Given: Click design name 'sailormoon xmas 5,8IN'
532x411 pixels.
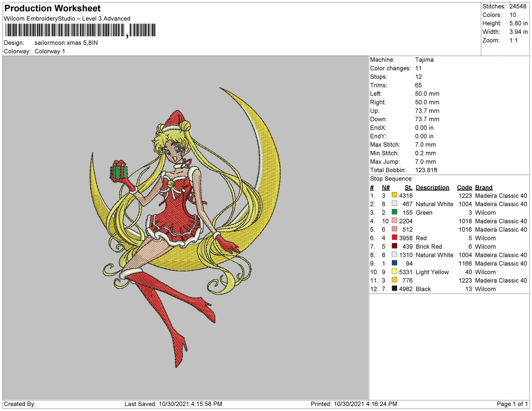Looking at the screenshot, I should (66, 43).
